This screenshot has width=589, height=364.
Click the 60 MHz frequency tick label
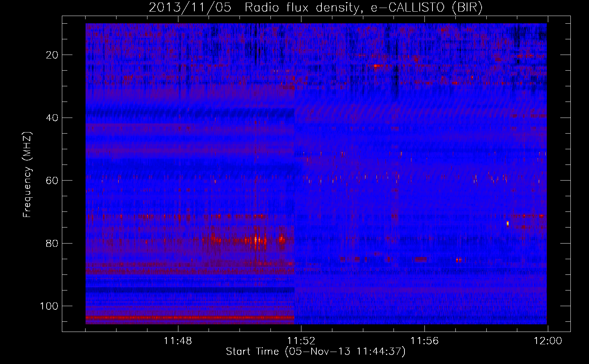tap(52, 181)
